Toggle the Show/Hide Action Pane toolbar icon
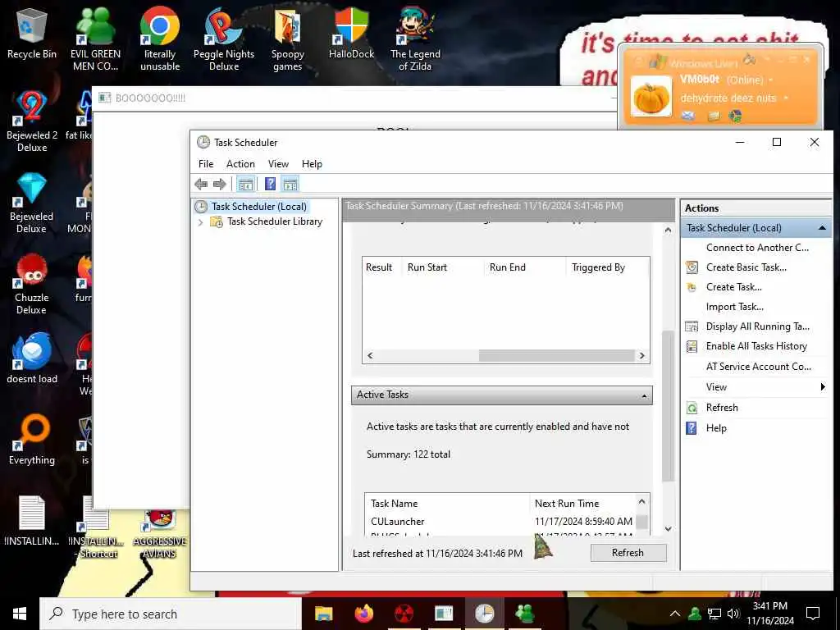 tap(290, 185)
